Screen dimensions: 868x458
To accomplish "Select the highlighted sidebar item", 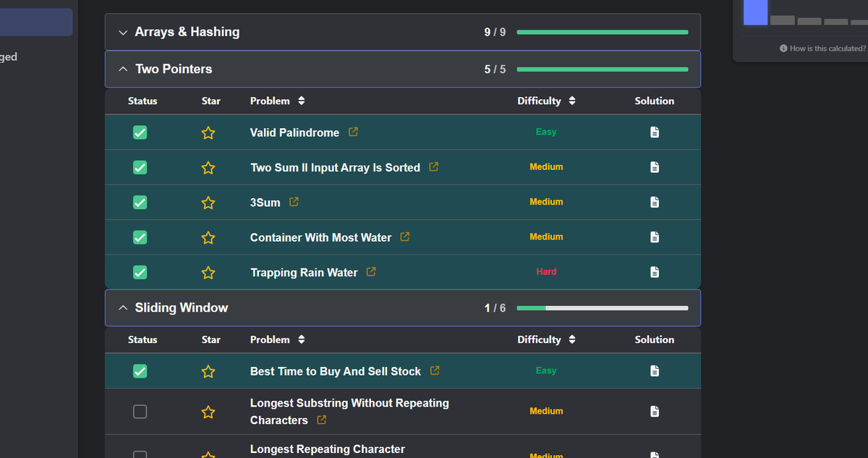I will pyautogui.click(x=36, y=22).
